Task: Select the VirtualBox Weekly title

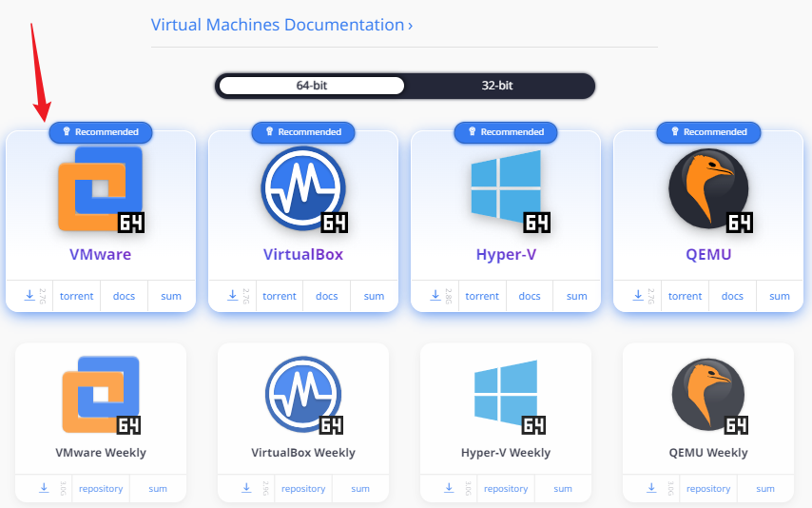Action: tap(303, 453)
